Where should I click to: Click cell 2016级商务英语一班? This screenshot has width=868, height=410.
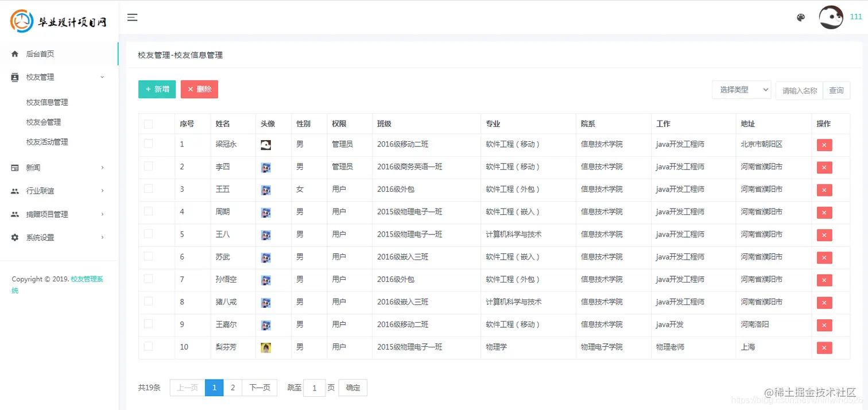point(409,167)
